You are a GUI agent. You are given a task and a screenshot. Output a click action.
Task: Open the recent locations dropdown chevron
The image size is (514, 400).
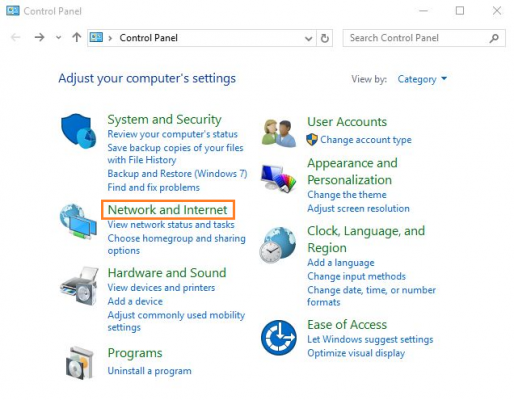(x=59, y=38)
